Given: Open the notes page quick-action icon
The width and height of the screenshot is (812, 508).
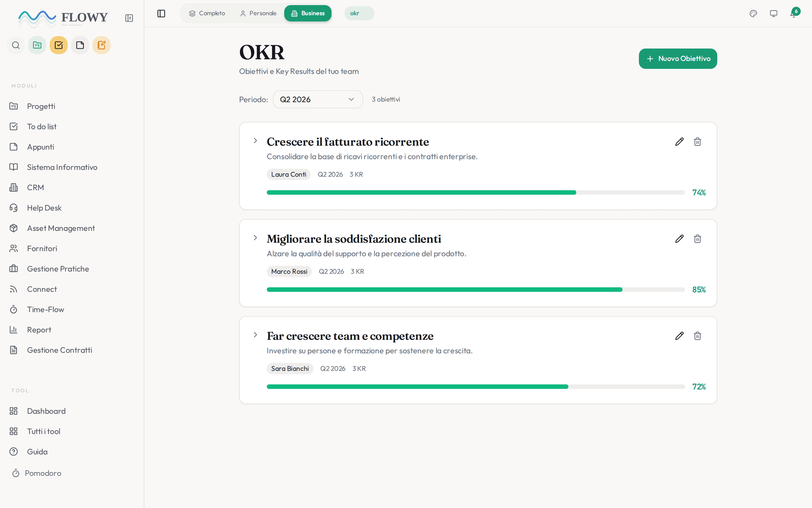Looking at the screenshot, I should pos(80,45).
